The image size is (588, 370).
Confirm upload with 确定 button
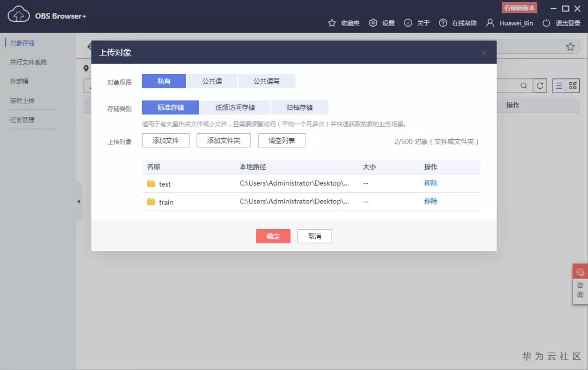[x=273, y=236]
